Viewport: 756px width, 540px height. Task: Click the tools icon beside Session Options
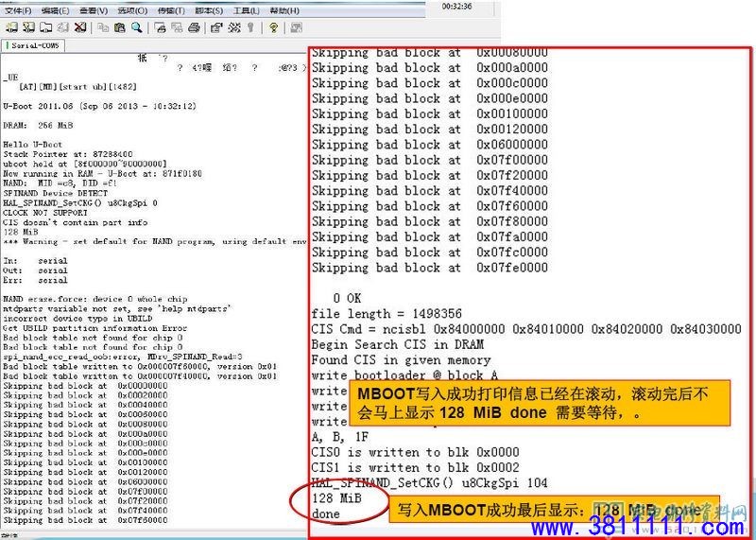tap(234, 27)
